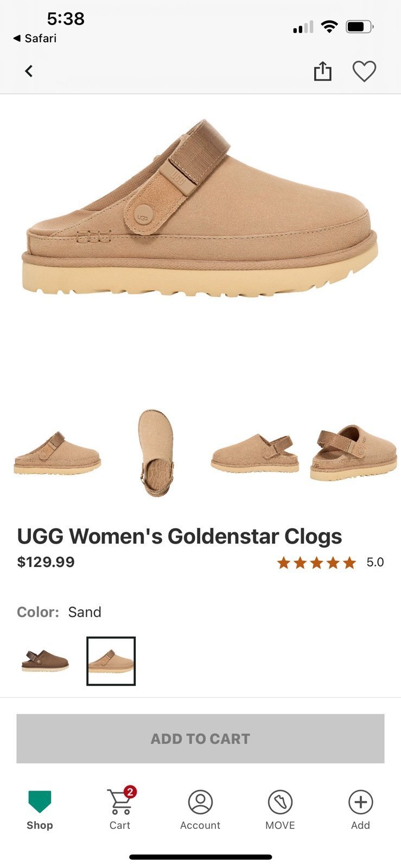Image resolution: width=401 pixels, height=868 pixels.
Task: Tap the battery status icon
Action: point(360,27)
